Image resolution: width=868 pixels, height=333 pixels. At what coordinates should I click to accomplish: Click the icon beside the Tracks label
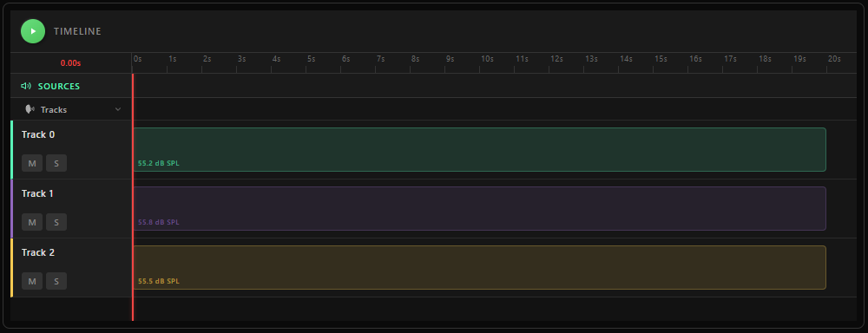point(30,109)
